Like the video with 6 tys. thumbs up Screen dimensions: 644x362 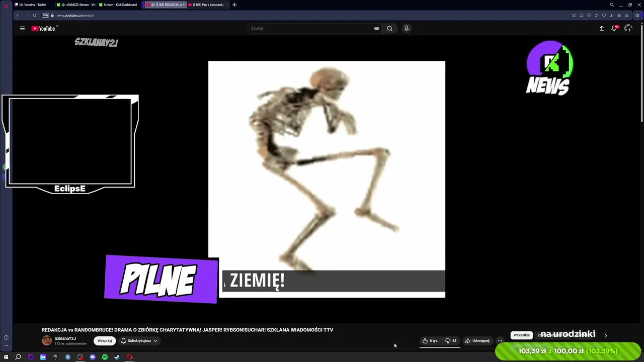[x=430, y=341]
